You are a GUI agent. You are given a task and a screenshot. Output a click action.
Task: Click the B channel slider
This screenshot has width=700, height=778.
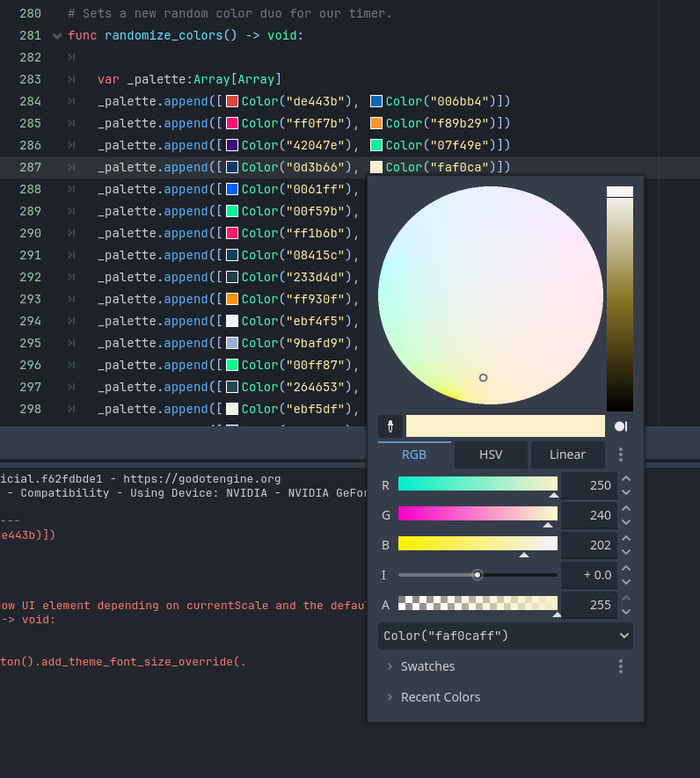tap(478, 543)
